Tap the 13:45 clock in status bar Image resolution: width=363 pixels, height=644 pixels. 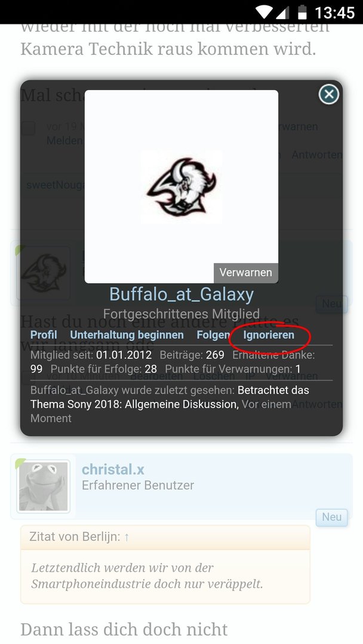(334, 13)
